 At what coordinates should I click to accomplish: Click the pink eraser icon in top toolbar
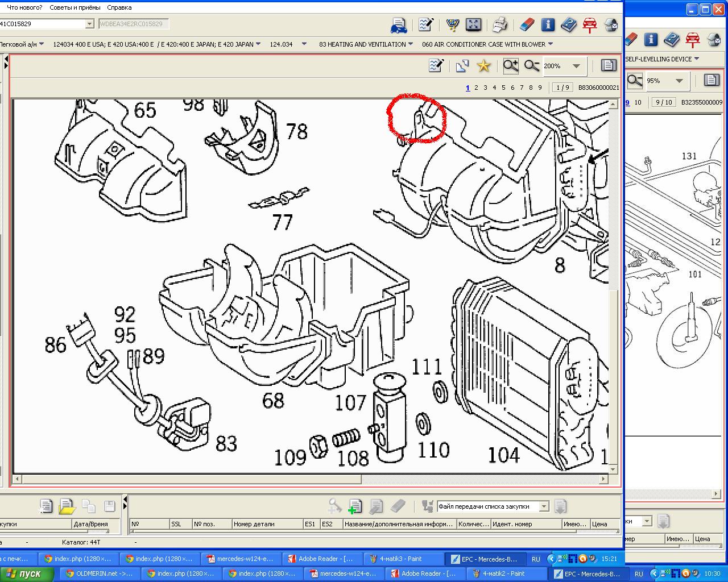[x=528, y=24]
